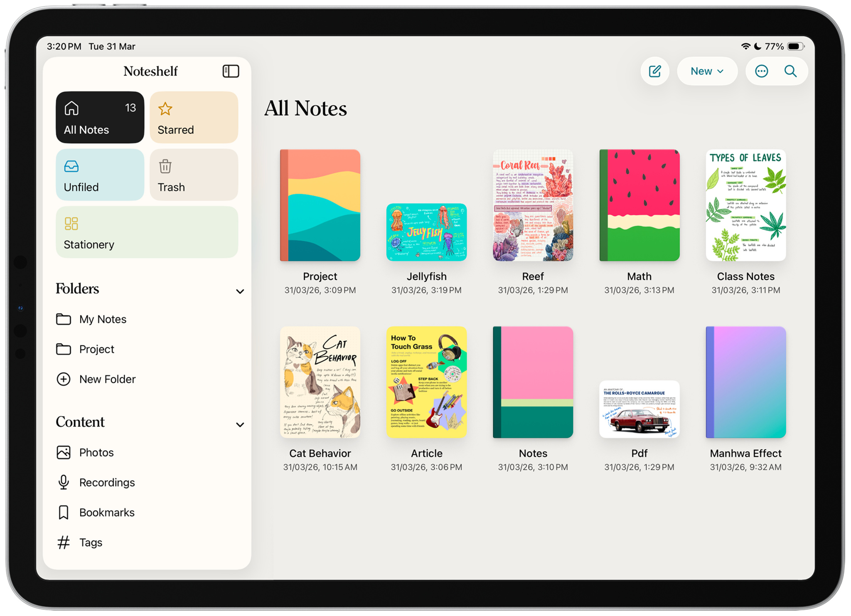This screenshot has width=851, height=616.
Task: Click the All Notes count "13"
Action: (x=130, y=108)
